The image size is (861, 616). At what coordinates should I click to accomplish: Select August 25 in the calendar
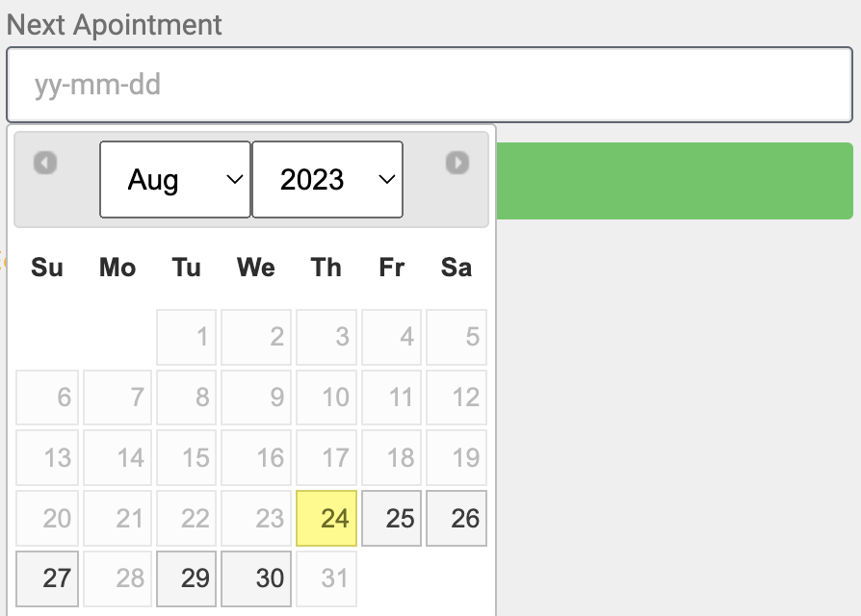pyautogui.click(x=392, y=519)
